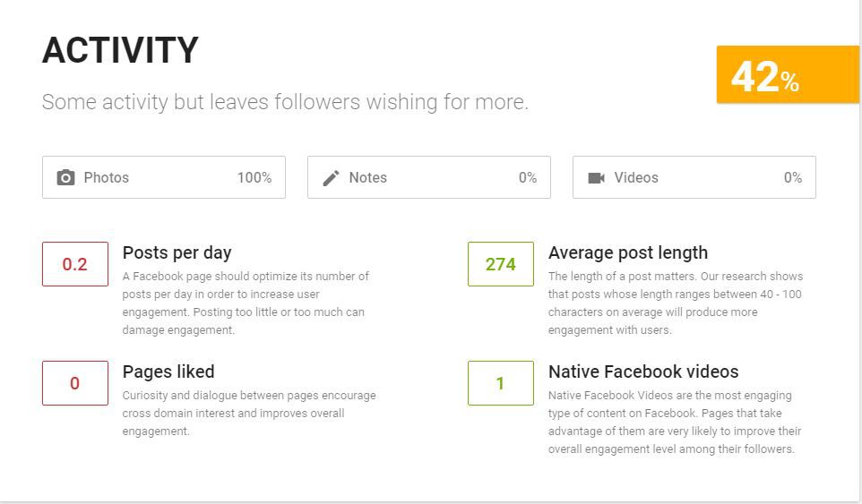Click the pencil icon beside Notes
Image resolution: width=862 pixels, height=504 pixels.
click(331, 178)
